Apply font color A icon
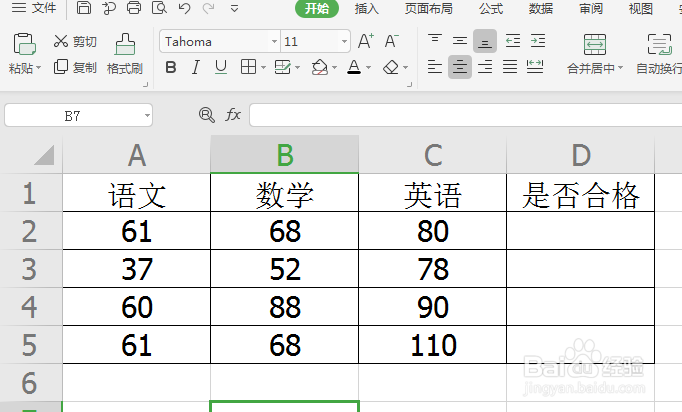This screenshot has width=682, height=412. 354,67
